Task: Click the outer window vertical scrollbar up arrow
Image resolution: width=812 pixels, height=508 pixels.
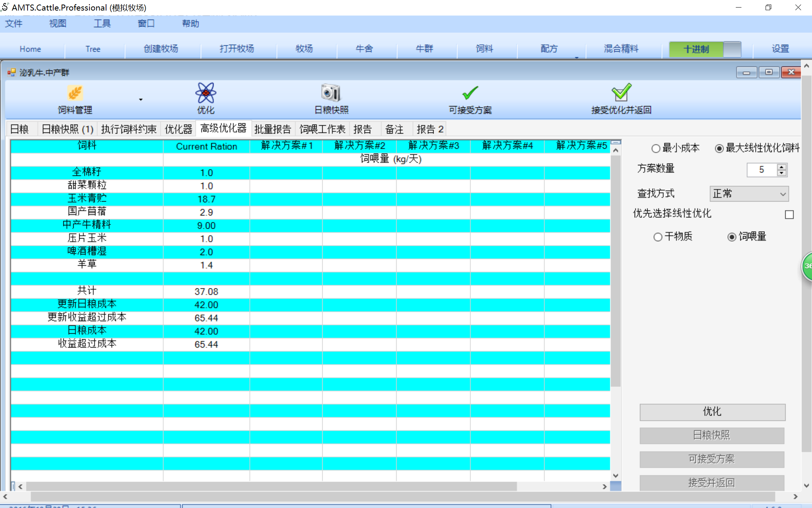Action: tap(807, 66)
